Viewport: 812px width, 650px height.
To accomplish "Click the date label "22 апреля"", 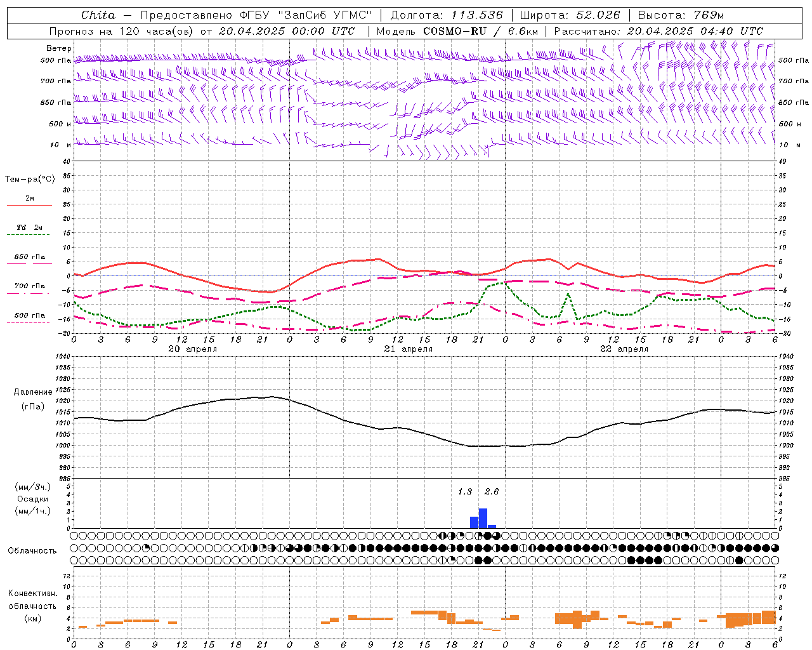I will pos(624,349).
